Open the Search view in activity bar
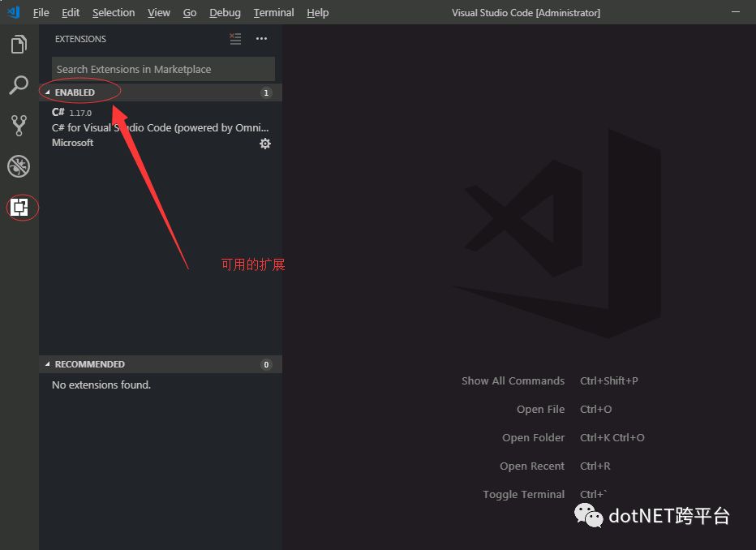The width and height of the screenshot is (756, 550). pyautogui.click(x=19, y=85)
